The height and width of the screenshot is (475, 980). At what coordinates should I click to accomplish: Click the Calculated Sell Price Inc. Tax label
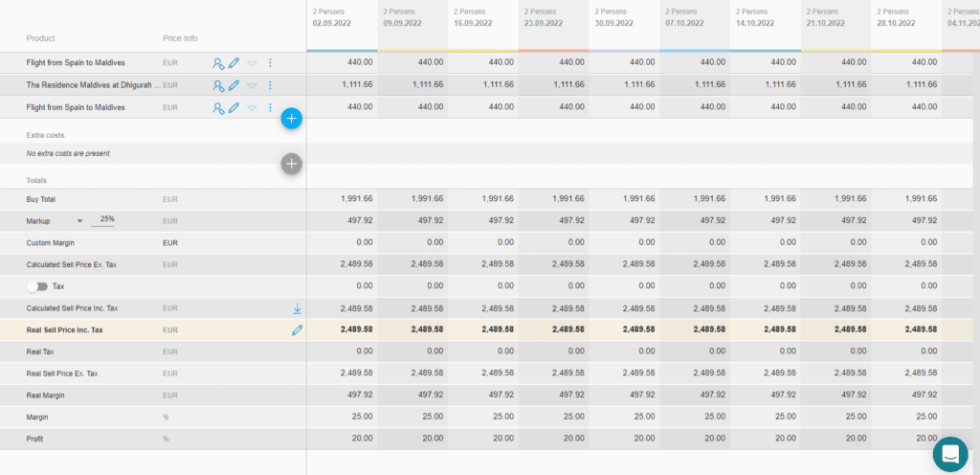tap(72, 308)
